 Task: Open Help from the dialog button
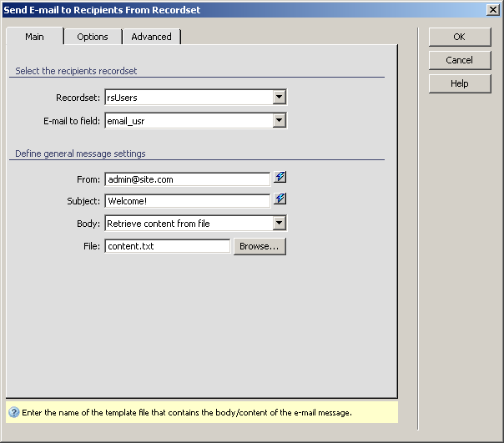459,83
